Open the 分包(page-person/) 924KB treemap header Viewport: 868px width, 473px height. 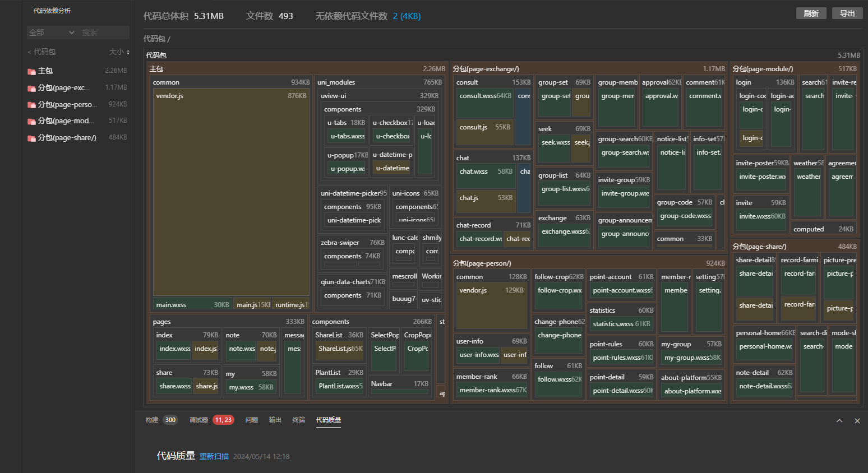[x=589, y=263]
